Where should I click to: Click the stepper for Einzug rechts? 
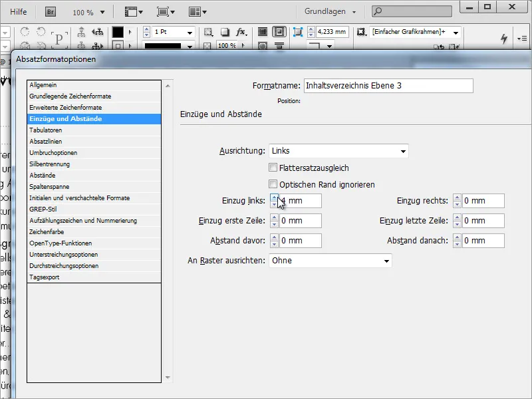tap(457, 201)
